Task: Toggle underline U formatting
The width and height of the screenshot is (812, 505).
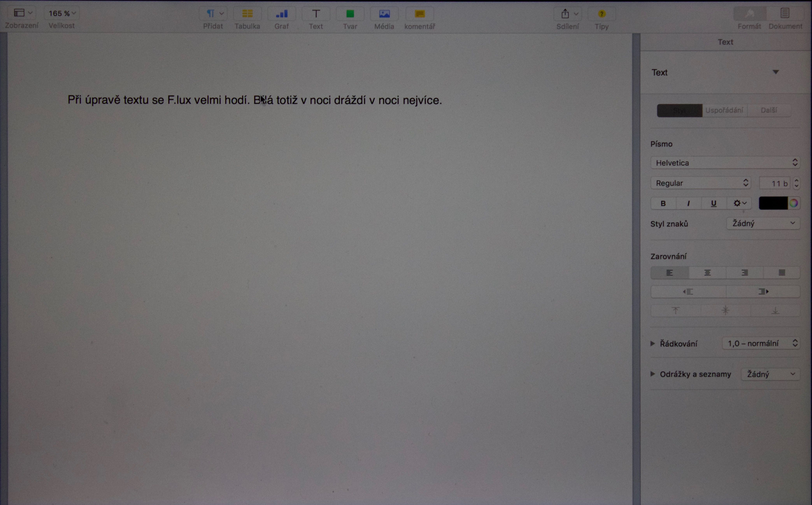Action: [714, 203]
